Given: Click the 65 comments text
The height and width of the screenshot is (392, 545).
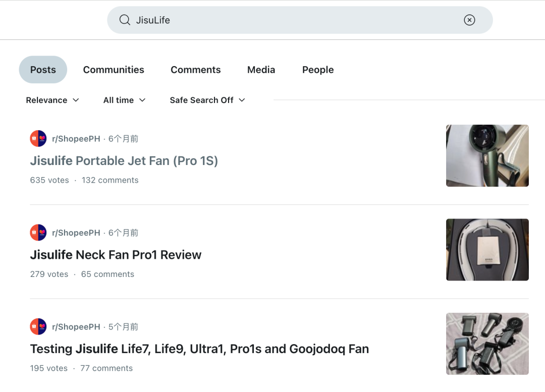Looking at the screenshot, I should [x=107, y=274].
